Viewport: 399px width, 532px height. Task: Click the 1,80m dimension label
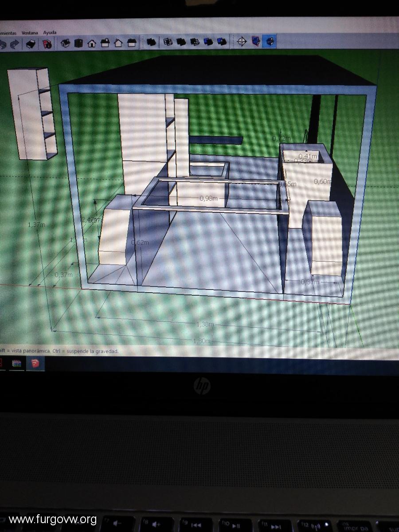(x=202, y=341)
